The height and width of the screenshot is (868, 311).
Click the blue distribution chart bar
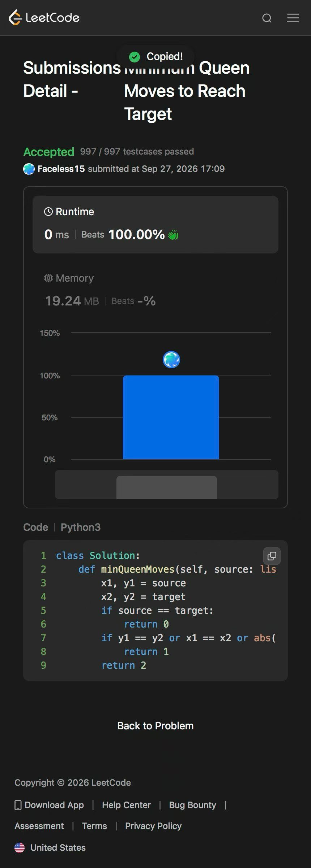[171, 417]
